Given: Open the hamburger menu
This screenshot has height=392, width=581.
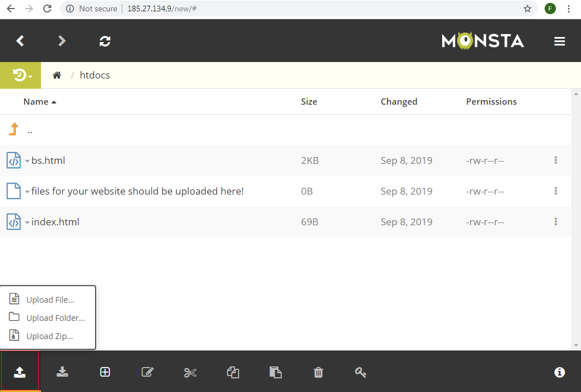Looking at the screenshot, I should 559,40.
